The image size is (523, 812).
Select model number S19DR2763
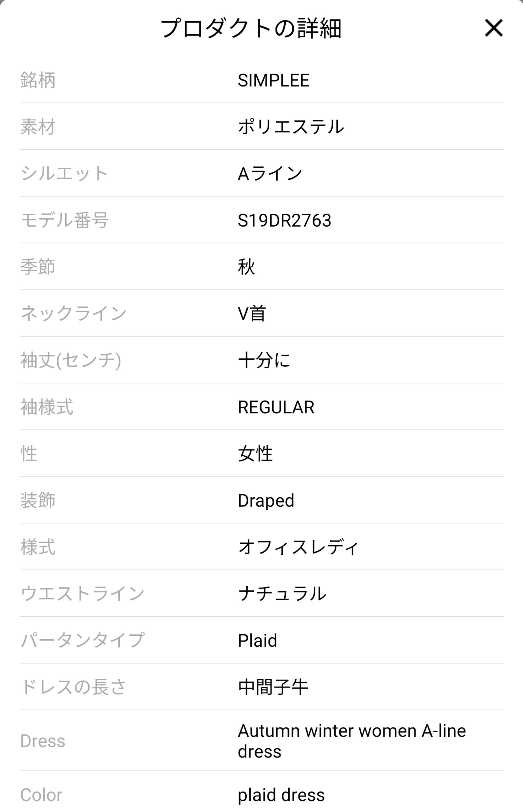coord(284,221)
